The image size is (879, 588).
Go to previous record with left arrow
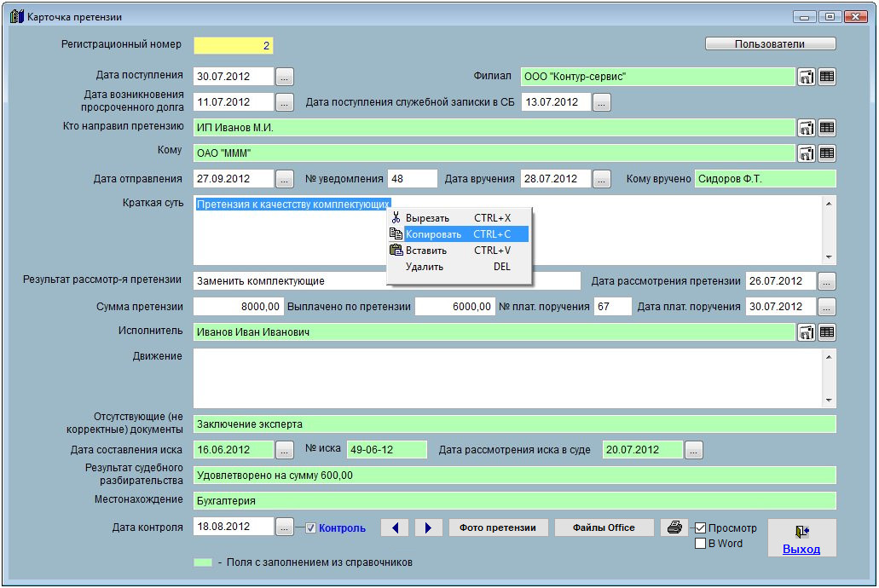[394, 527]
